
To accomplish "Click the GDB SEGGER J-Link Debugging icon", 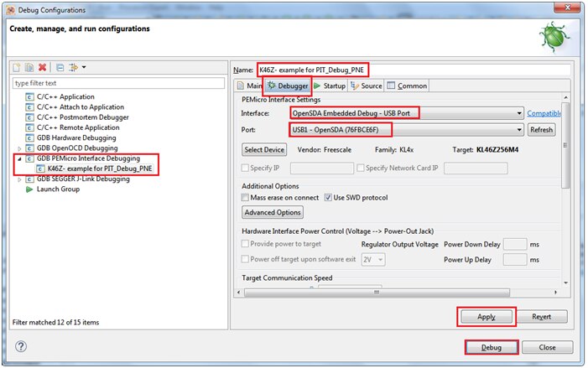I will pyautogui.click(x=29, y=179).
